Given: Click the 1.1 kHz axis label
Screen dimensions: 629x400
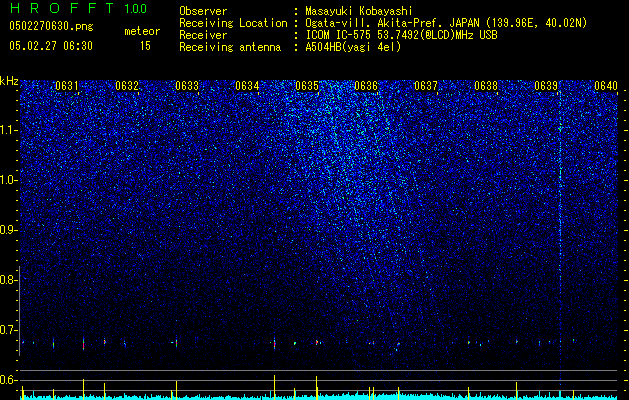Looking at the screenshot, I should (9, 130).
